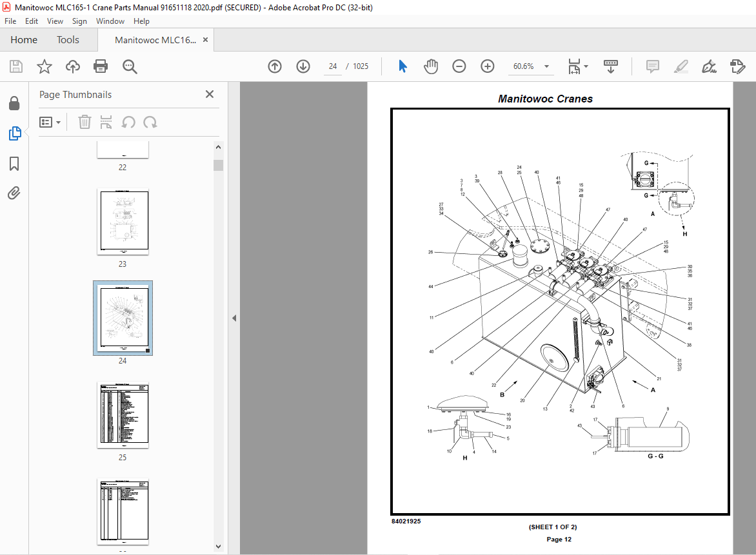756x555 pixels.
Task: Click the thumbnails scrollbar handle
Action: [219, 165]
